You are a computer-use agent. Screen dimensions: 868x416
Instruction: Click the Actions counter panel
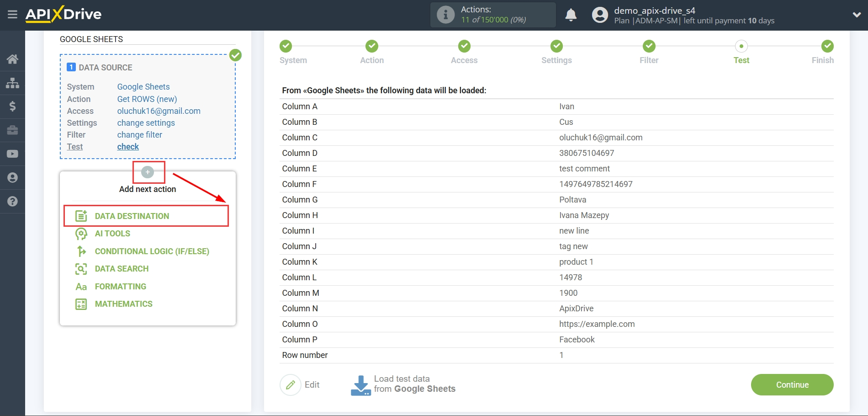pyautogui.click(x=493, y=15)
